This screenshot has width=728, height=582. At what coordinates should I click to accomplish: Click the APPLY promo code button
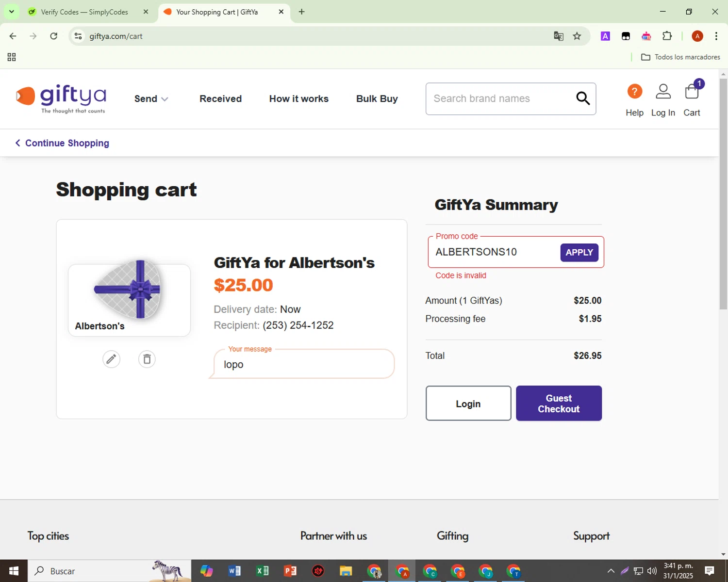579,252
